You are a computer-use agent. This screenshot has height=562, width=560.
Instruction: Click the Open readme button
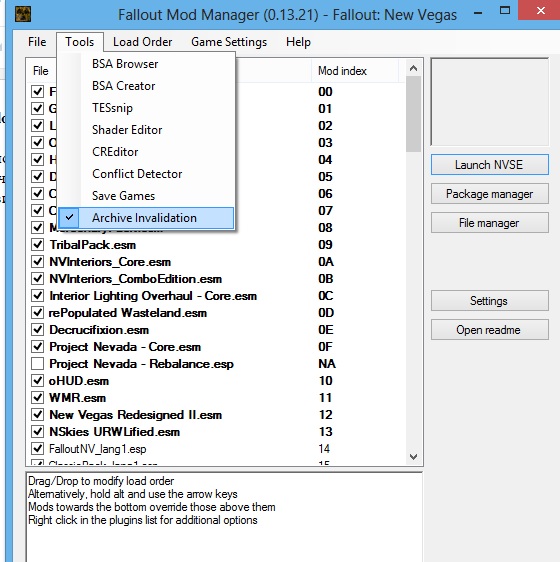click(x=489, y=329)
